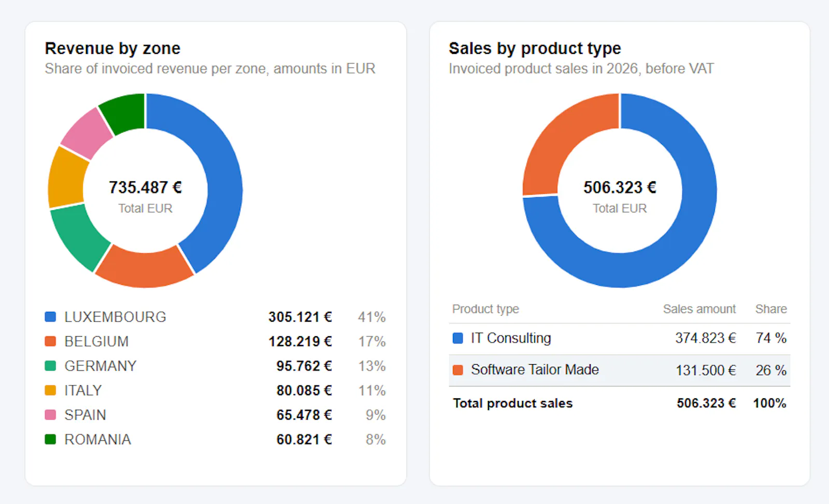The height and width of the screenshot is (504, 829).
Task: Click the 80.085 € revenue amount
Action: (x=304, y=391)
